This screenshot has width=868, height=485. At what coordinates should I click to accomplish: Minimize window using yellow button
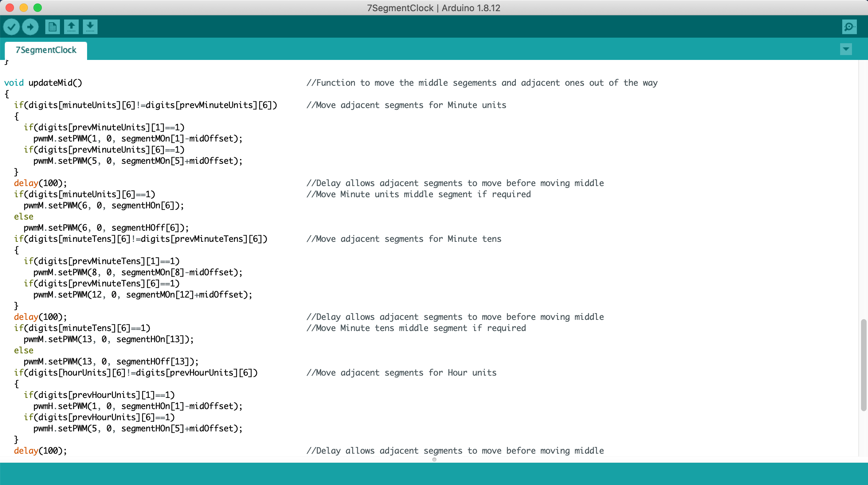(24, 8)
